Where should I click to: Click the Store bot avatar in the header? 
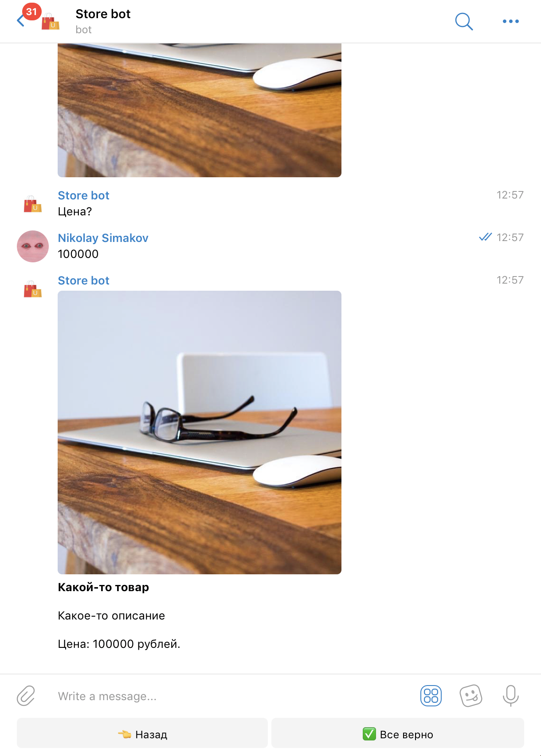(x=51, y=22)
